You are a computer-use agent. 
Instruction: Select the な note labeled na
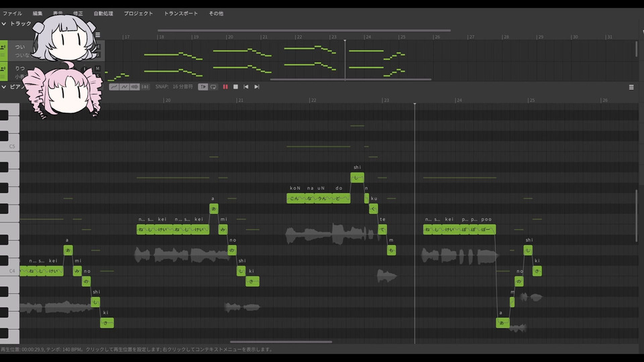[x=310, y=198]
